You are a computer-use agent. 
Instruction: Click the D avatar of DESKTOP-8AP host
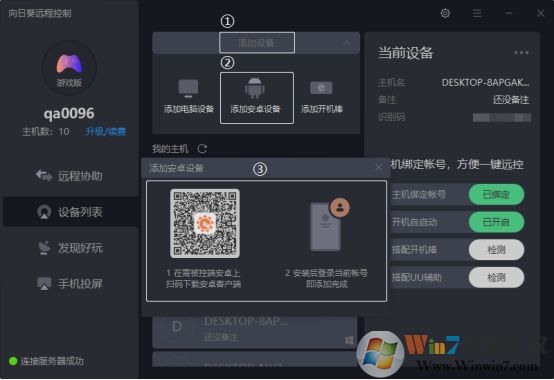[x=177, y=327]
